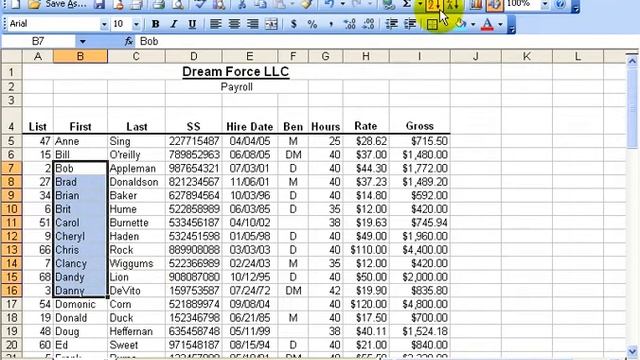
Task: Open Excel Help with the question mark
Action: (x=560, y=4)
